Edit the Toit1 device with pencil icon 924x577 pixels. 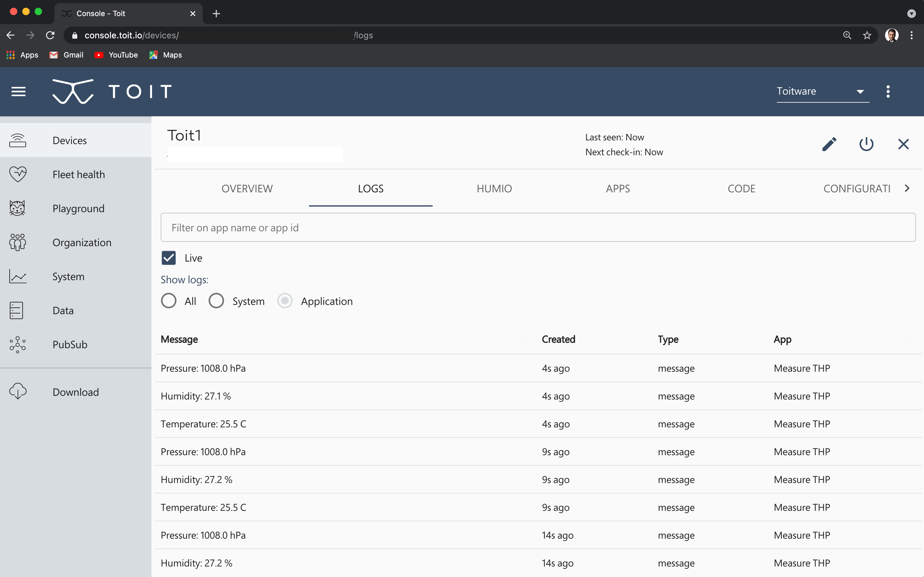click(829, 144)
